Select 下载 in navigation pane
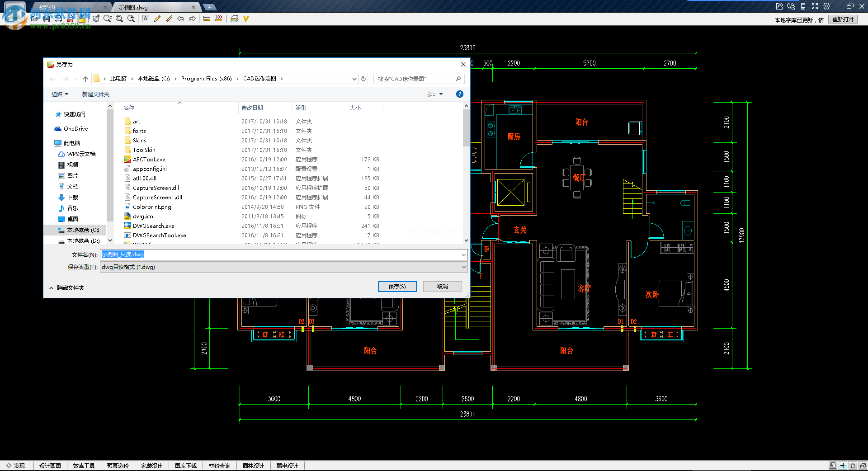The width and height of the screenshot is (868, 471). (x=68, y=197)
